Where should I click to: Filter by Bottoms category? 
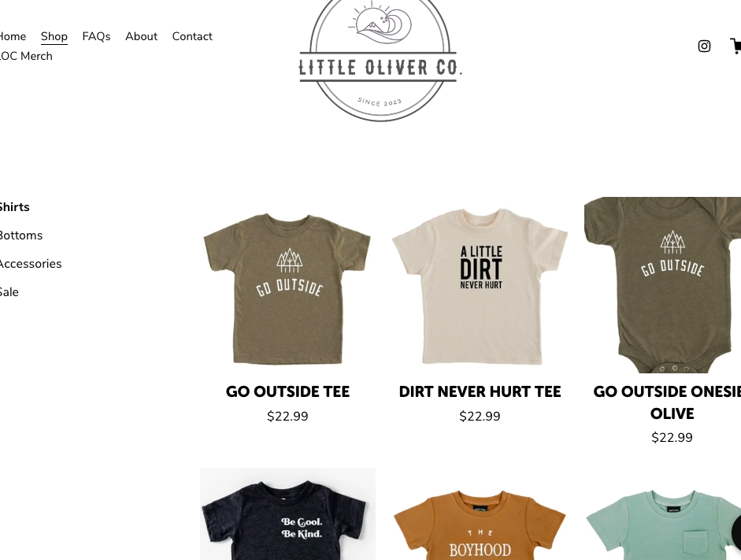pos(20,235)
